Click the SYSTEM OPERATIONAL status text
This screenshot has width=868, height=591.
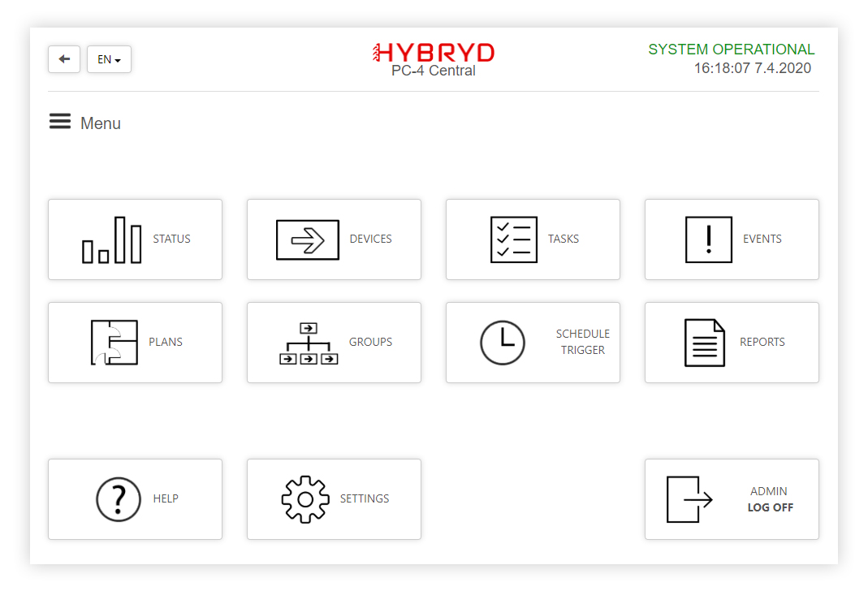pos(732,50)
